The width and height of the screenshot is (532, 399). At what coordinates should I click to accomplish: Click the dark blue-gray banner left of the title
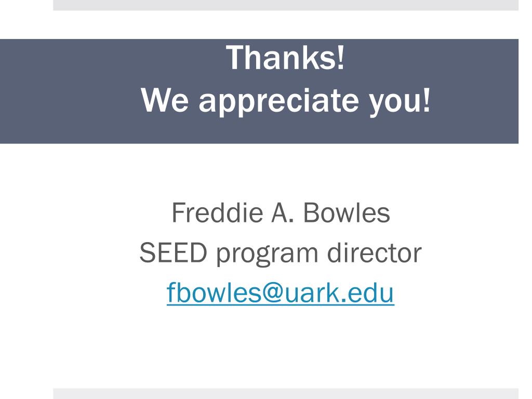(x=68, y=91)
